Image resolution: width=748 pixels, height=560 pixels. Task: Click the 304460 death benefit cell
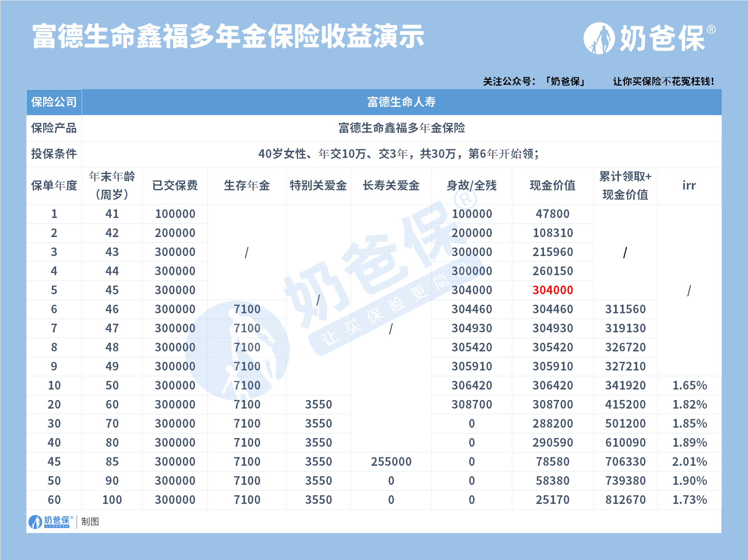(472, 309)
